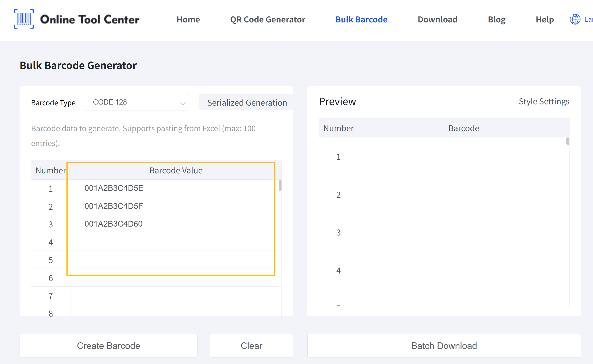Open the Barcode Type chevron arrow
The image size is (593, 364).
tap(182, 102)
